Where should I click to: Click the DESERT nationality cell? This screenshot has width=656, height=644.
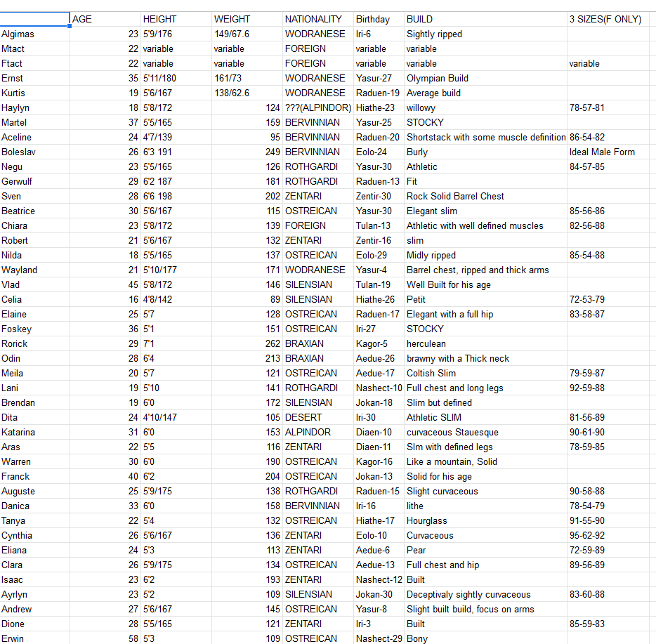coord(318,417)
